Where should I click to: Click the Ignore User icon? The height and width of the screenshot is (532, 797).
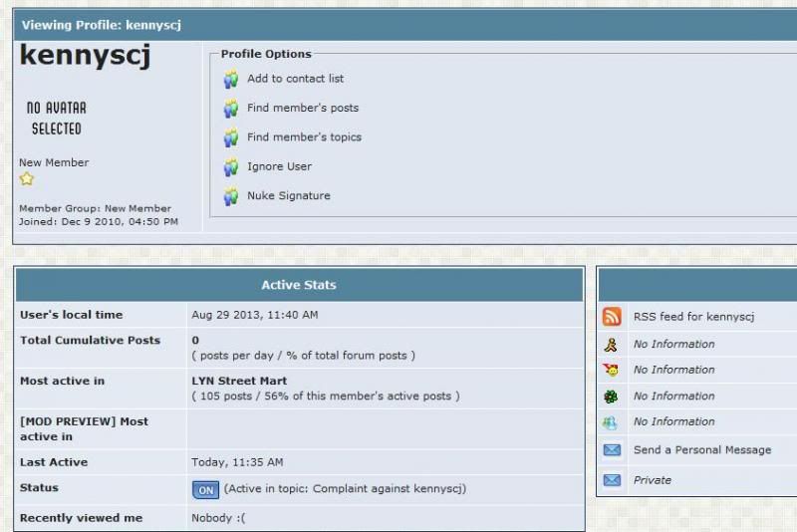231,167
